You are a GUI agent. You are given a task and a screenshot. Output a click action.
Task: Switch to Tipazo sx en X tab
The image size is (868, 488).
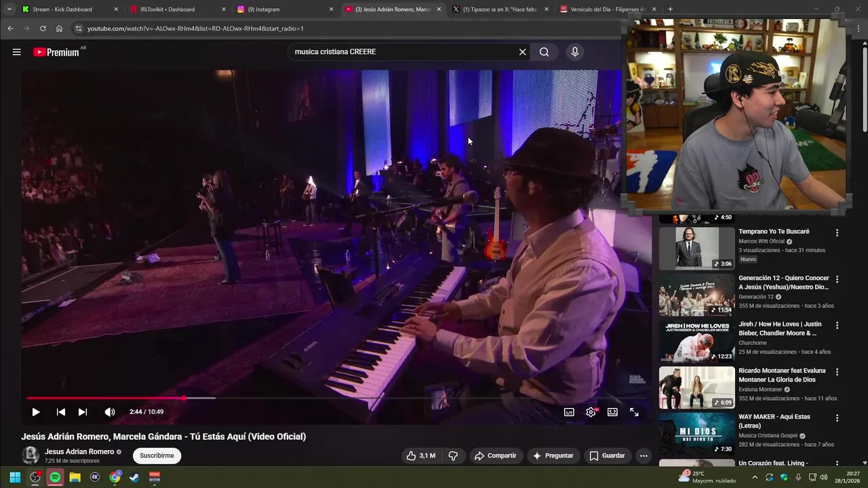coord(499,9)
